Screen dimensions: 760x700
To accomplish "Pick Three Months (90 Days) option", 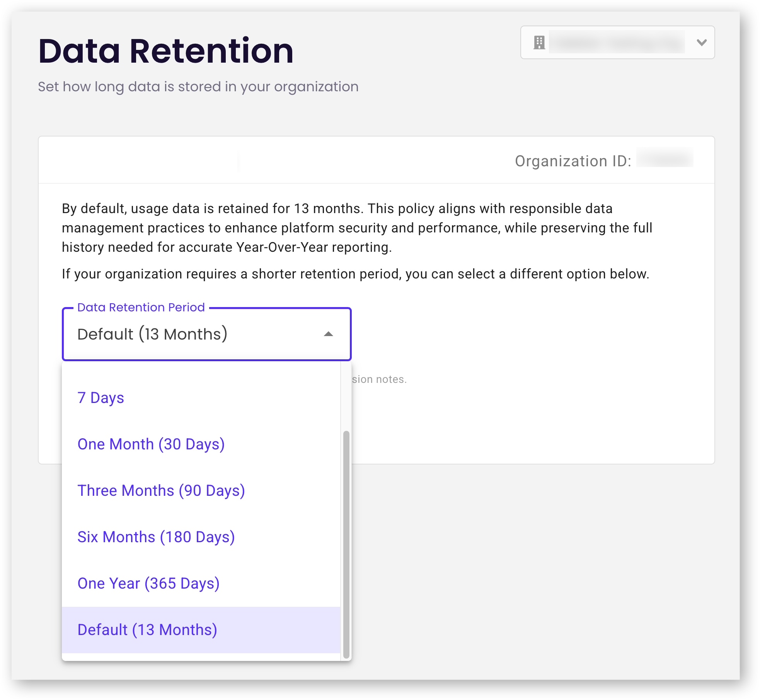I will point(161,490).
